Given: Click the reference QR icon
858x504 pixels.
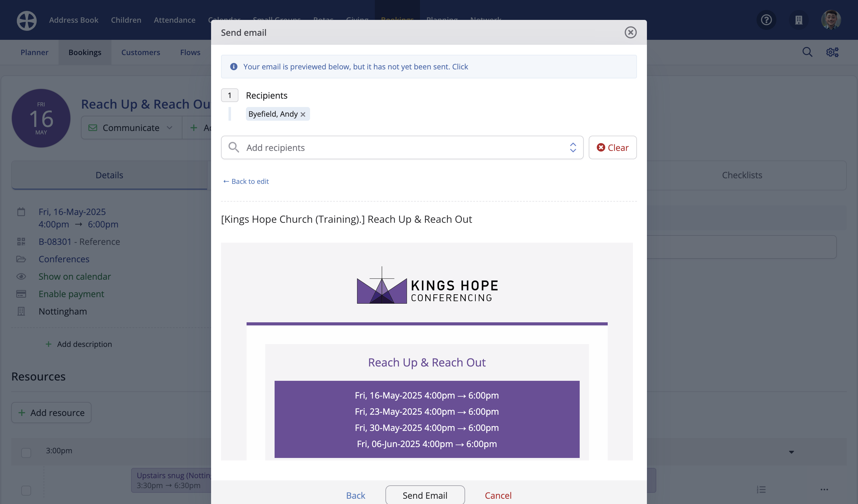Looking at the screenshot, I should 21,242.
